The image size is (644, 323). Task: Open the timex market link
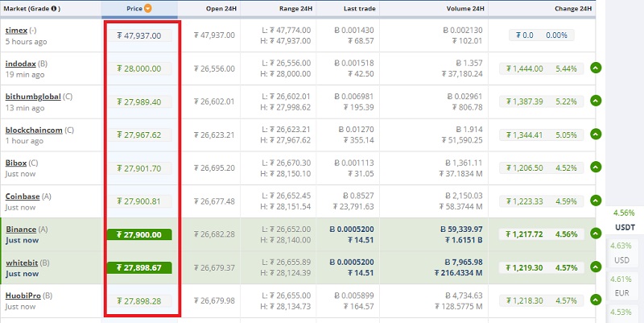pyautogui.click(x=16, y=31)
